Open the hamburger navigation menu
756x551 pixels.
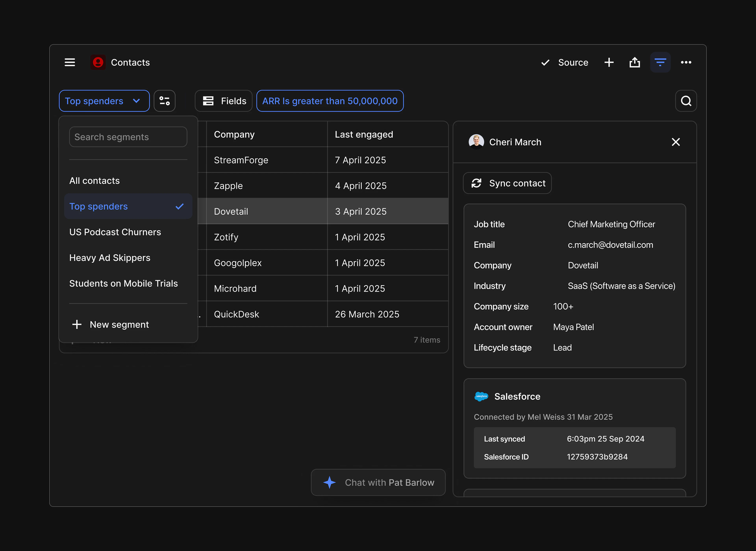tap(70, 62)
